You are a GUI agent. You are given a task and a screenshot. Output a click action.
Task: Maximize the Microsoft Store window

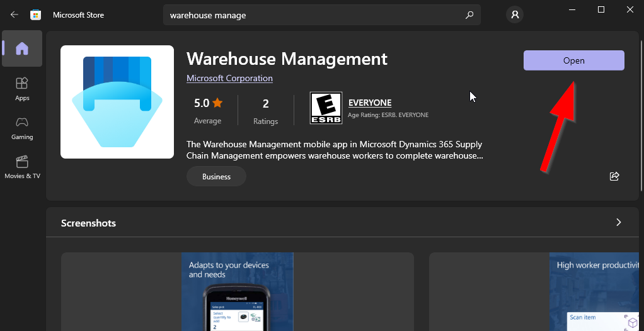(601, 10)
